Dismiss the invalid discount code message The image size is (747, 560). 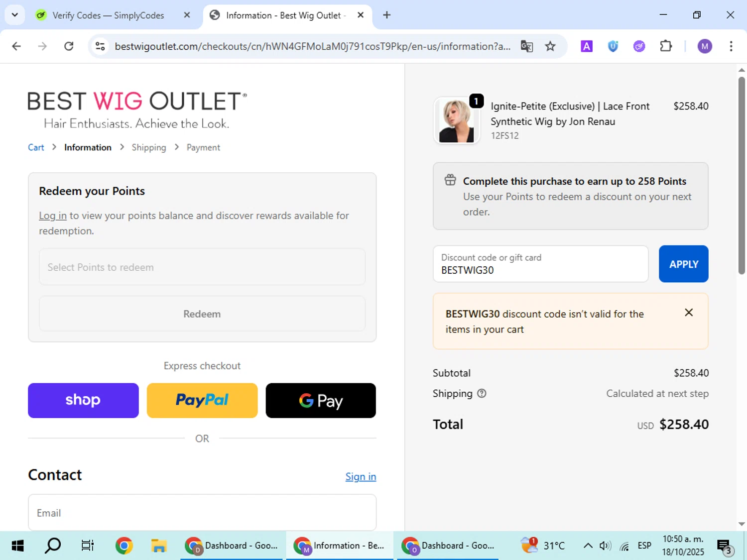689,313
